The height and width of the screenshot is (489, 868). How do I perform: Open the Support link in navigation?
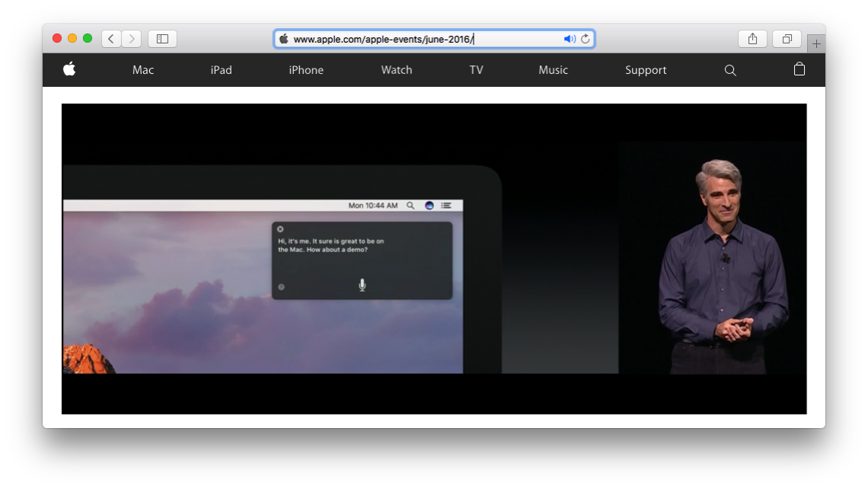click(646, 70)
